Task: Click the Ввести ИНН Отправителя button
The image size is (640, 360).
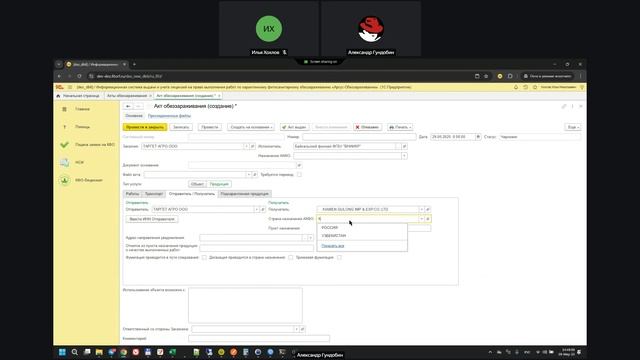Action: (x=152, y=219)
